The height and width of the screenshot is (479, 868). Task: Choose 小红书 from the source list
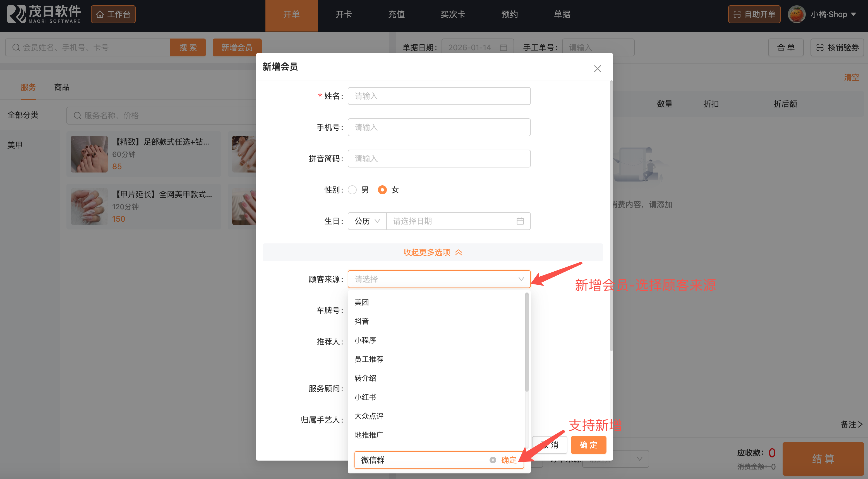(365, 397)
